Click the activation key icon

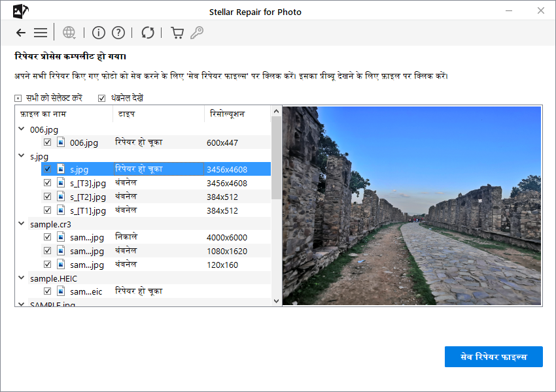197,33
